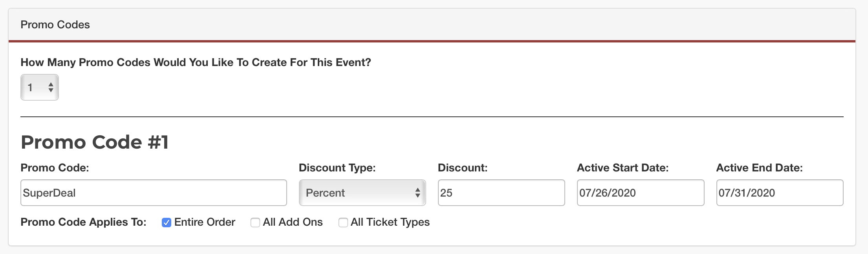Click the horizontal divider above Promo Code #1
Screen dimensions: 868x254
pyautogui.click(x=432, y=117)
